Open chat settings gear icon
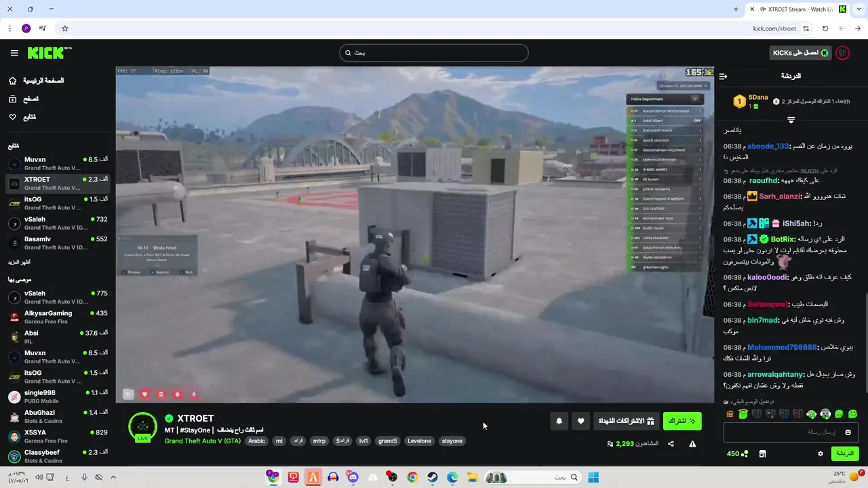This screenshot has width=868, height=488. (821, 453)
